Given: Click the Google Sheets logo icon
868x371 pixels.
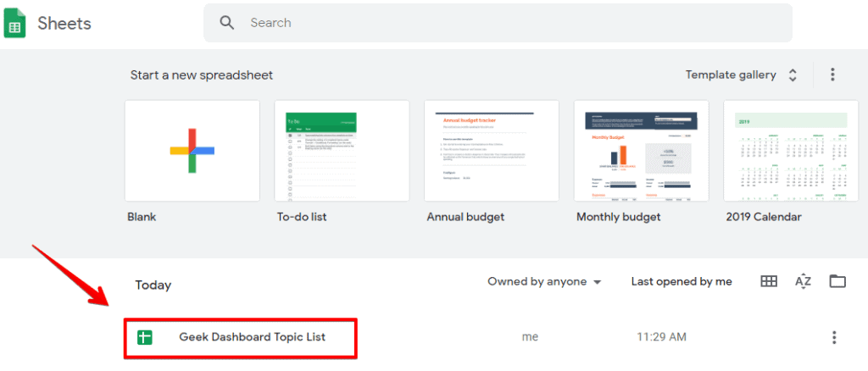Looking at the screenshot, I should click(x=14, y=24).
